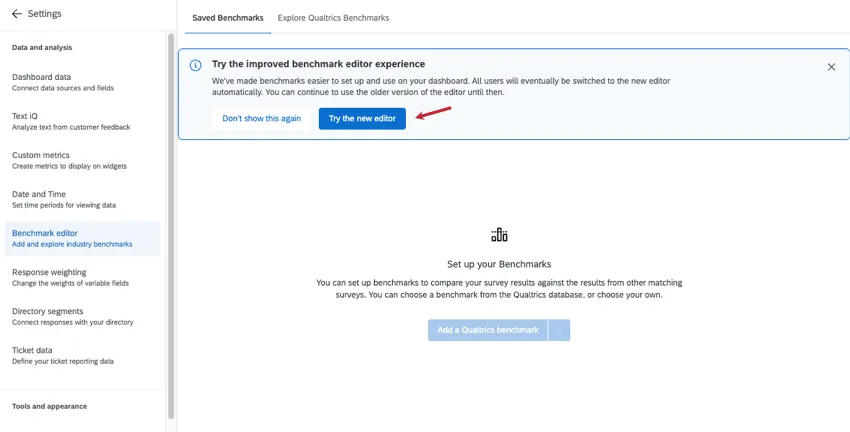850x432 pixels.
Task: Click the Data and analysis heading
Action: 42,48
